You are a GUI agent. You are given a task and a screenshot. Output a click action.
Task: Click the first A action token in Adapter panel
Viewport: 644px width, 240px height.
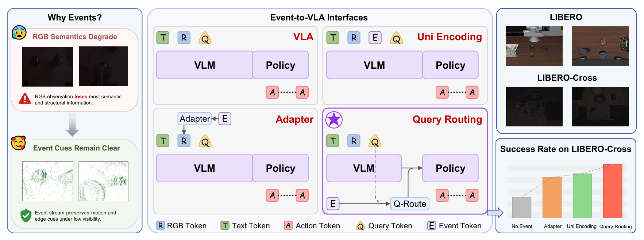pos(272,195)
